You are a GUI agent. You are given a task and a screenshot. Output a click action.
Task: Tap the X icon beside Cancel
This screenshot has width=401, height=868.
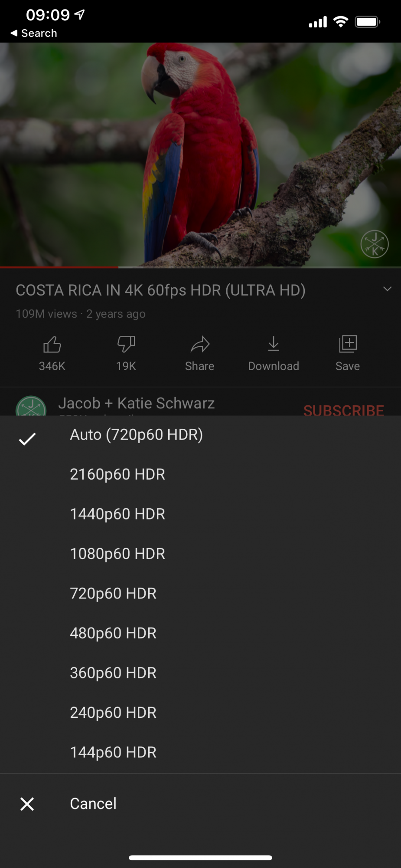(27, 804)
